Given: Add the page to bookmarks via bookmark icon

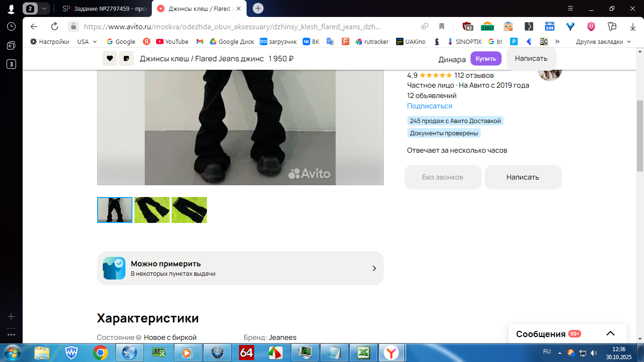Looking at the screenshot, I should pos(442,26).
